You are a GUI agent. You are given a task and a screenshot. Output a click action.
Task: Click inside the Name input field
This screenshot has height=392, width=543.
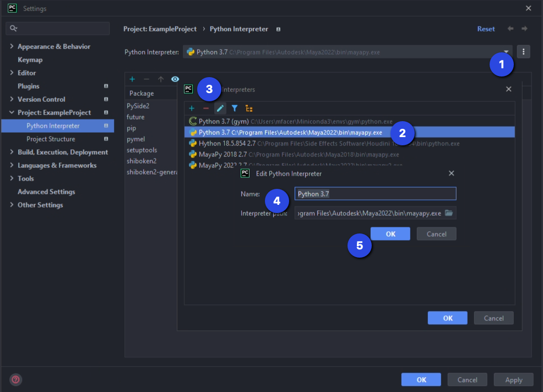coord(374,193)
